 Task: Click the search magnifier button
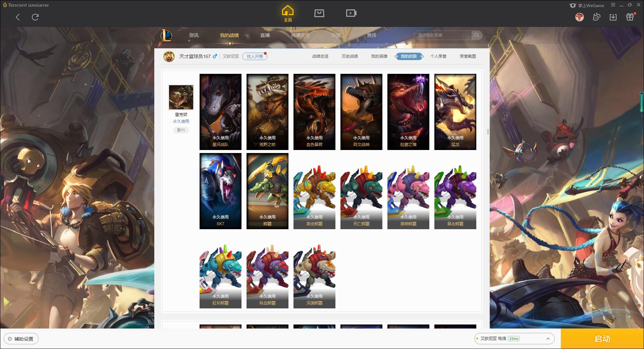point(477,35)
